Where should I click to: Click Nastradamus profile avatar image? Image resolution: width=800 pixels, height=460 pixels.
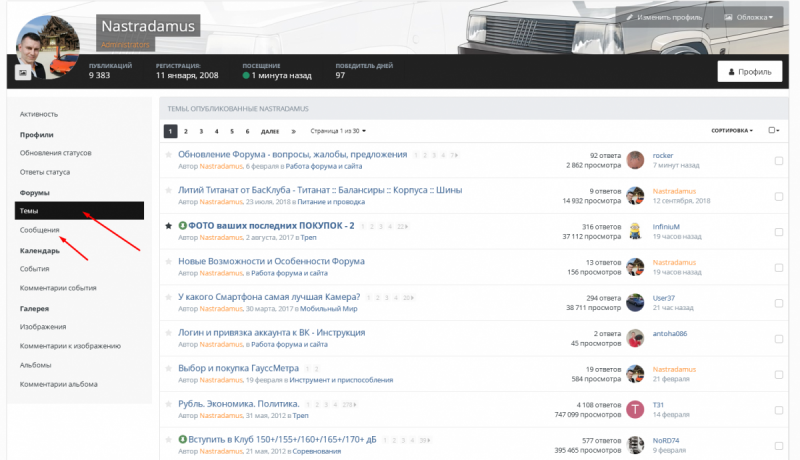[x=47, y=47]
